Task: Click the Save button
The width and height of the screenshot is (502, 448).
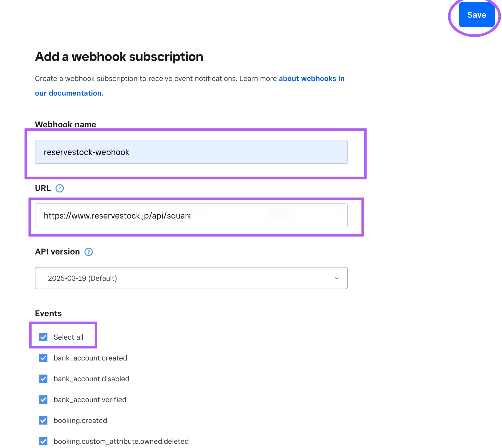Action: tap(476, 15)
